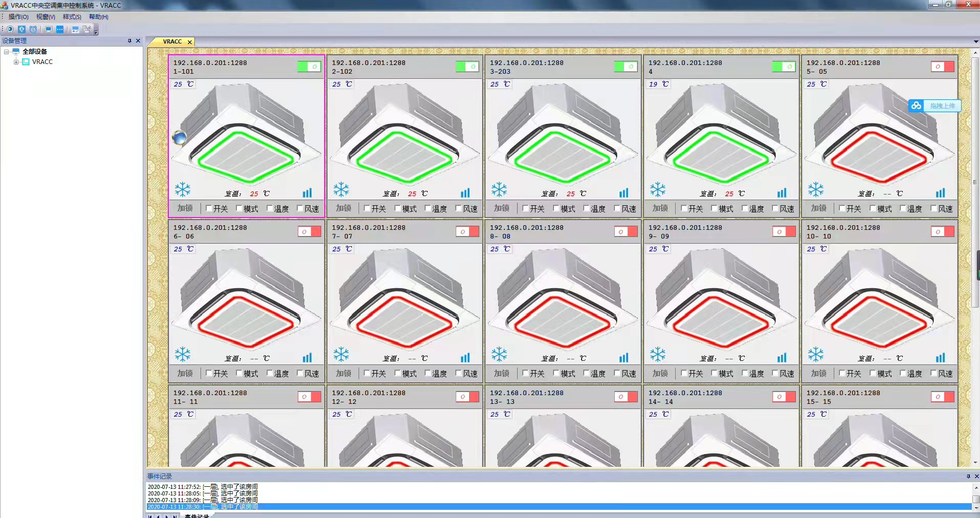Click the fan speed bars icon of unit 1-101
The width and height of the screenshot is (980, 518).
click(307, 193)
